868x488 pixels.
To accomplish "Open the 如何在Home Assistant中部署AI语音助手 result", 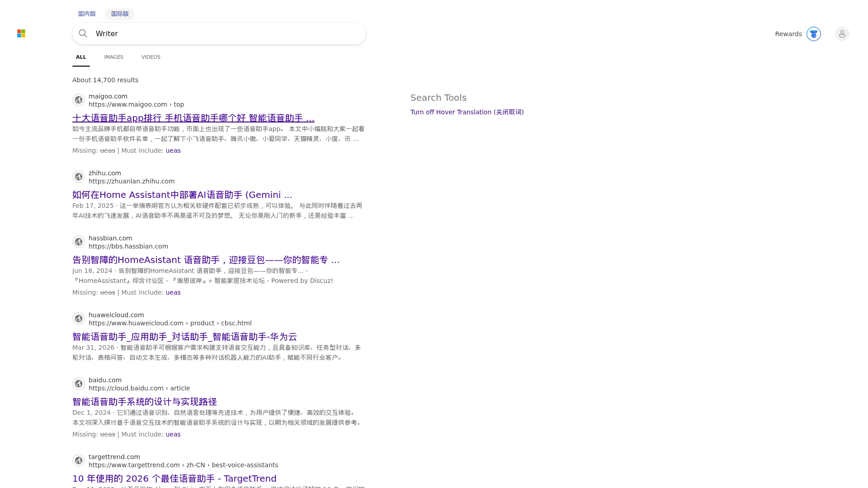I will coord(182,195).
